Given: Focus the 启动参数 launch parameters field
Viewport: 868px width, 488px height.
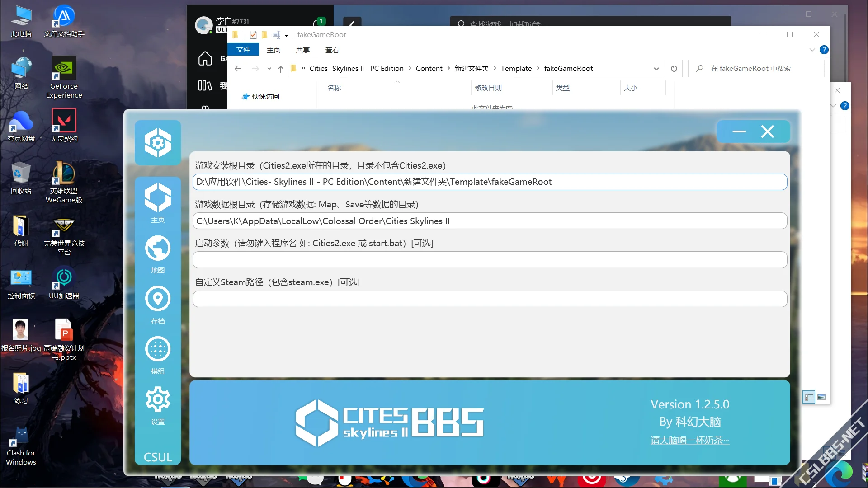Looking at the screenshot, I should point(490,260).
